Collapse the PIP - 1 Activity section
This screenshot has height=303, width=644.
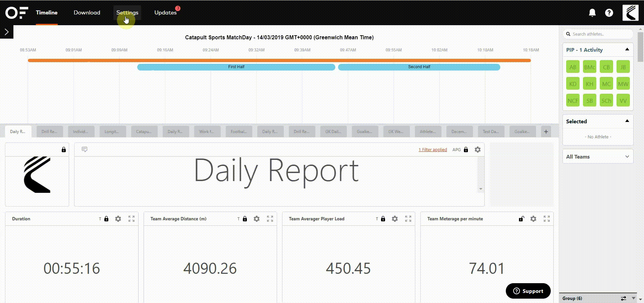click(x=627, y=49)
